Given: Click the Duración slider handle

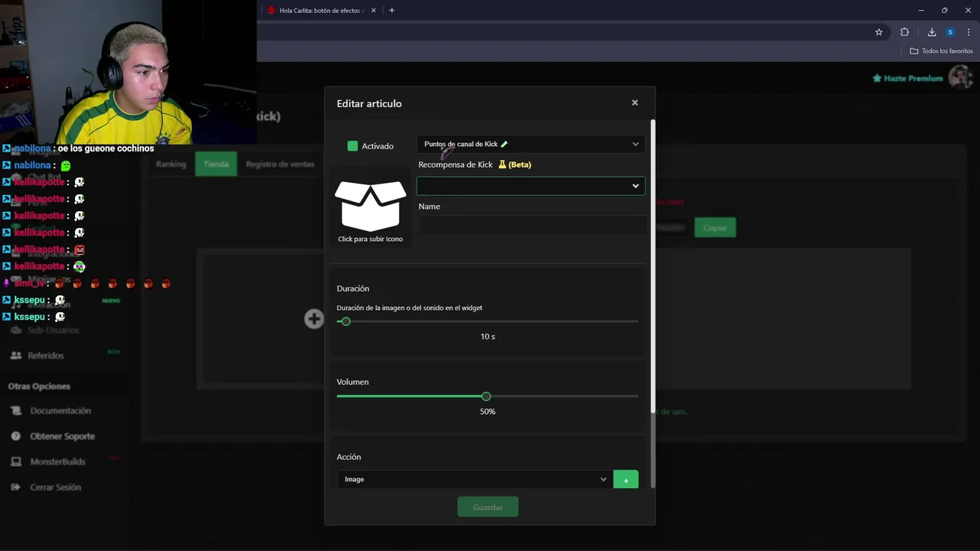Looking at the screenshot, I should (345, 321).
